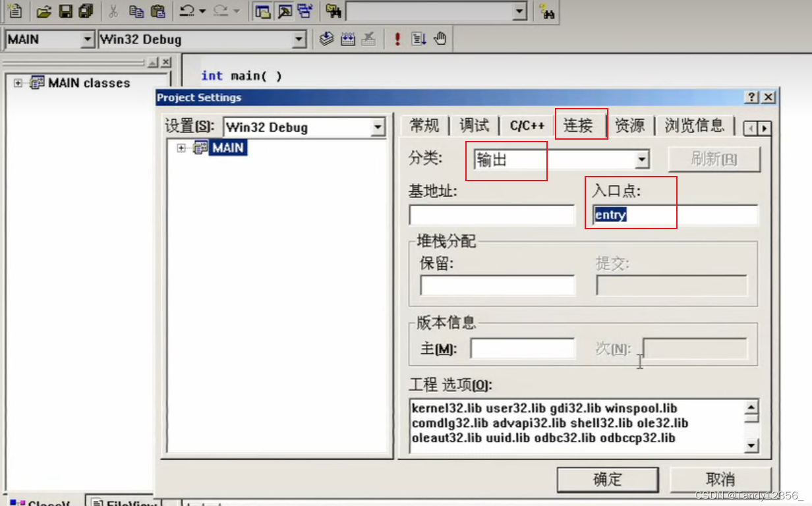Click the breakpoint hand icon
This screenshot has width=812, height=506.
pyautogui.click(x=441, y=38)
